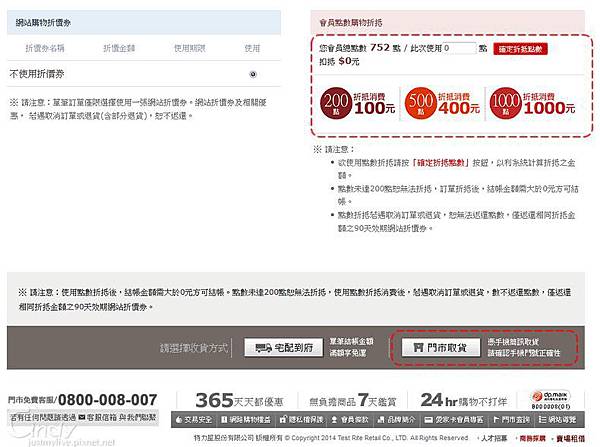Click the points-to-use input field
The height and width of the screenshot is (447, 600).
pos(459,48)
